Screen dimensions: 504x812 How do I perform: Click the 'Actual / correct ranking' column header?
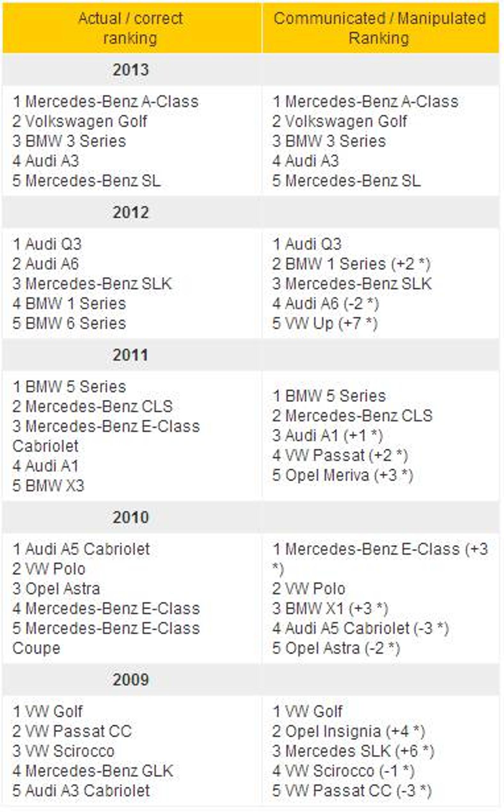(x=131, y=28)
